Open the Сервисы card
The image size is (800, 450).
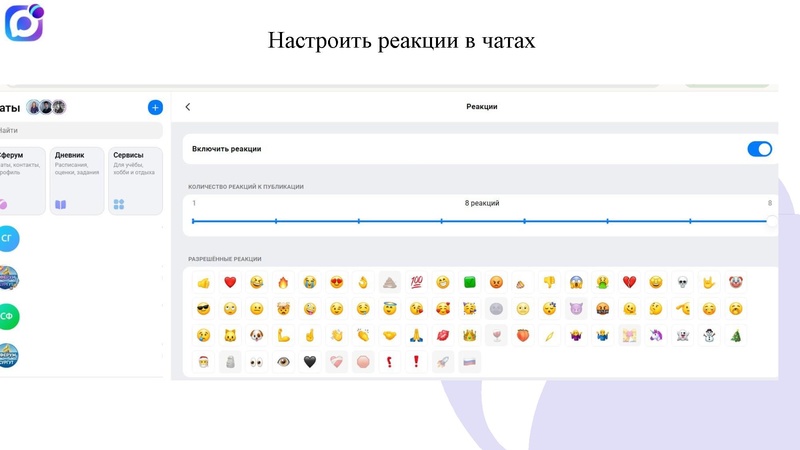(x=135, y=181)
